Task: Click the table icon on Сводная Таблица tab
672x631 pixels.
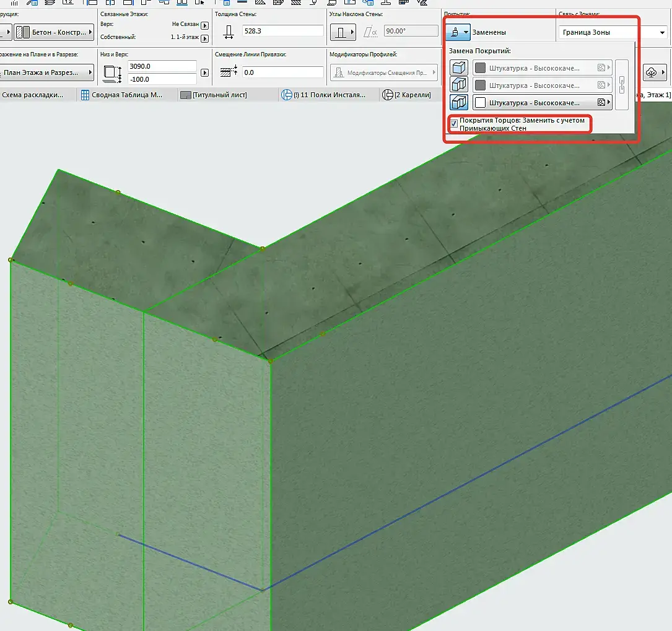Action: click(85, 95)
